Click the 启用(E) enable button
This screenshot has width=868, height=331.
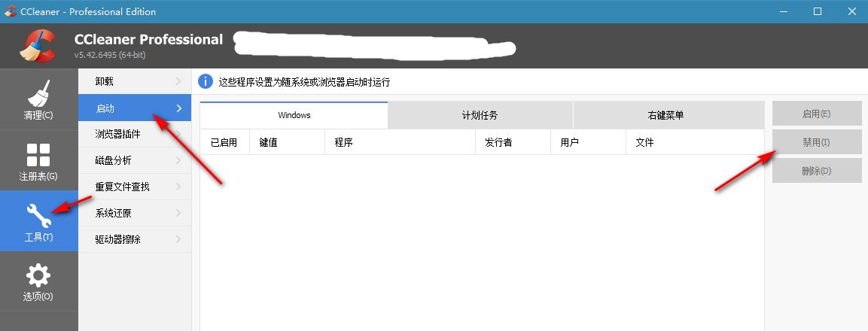tap(817, 114)
